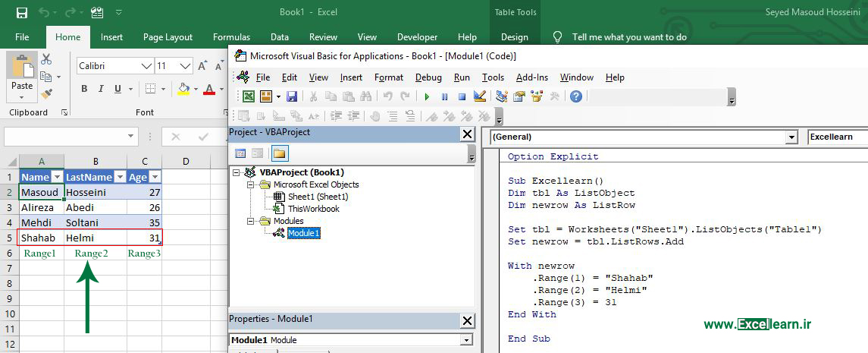Toggle Design Mode icon in VBA toolbar

480,96
